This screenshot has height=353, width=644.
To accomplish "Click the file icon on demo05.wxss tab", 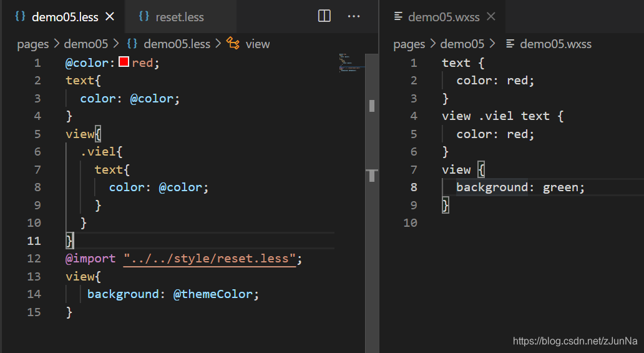I will pyautogui.click(x=398, y=16).
